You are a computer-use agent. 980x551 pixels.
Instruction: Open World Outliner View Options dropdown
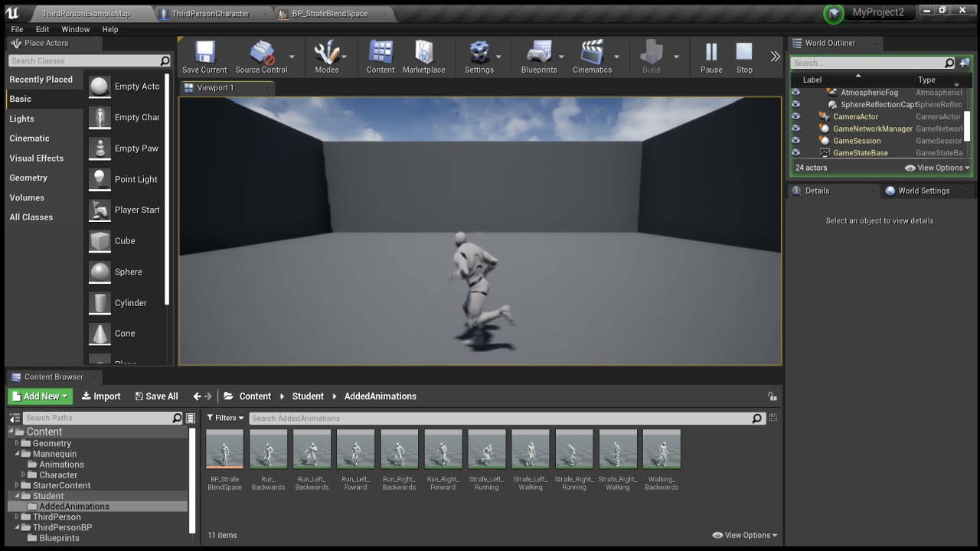(937, 168)
